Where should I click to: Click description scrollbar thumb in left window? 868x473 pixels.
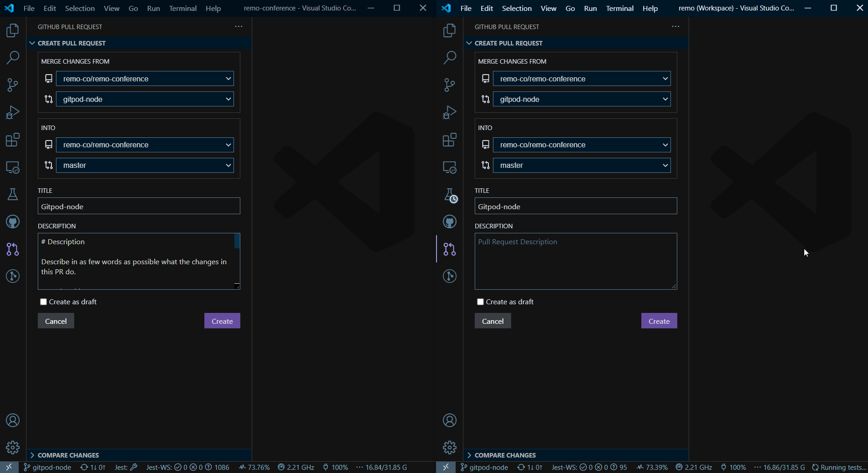[237, 241]
